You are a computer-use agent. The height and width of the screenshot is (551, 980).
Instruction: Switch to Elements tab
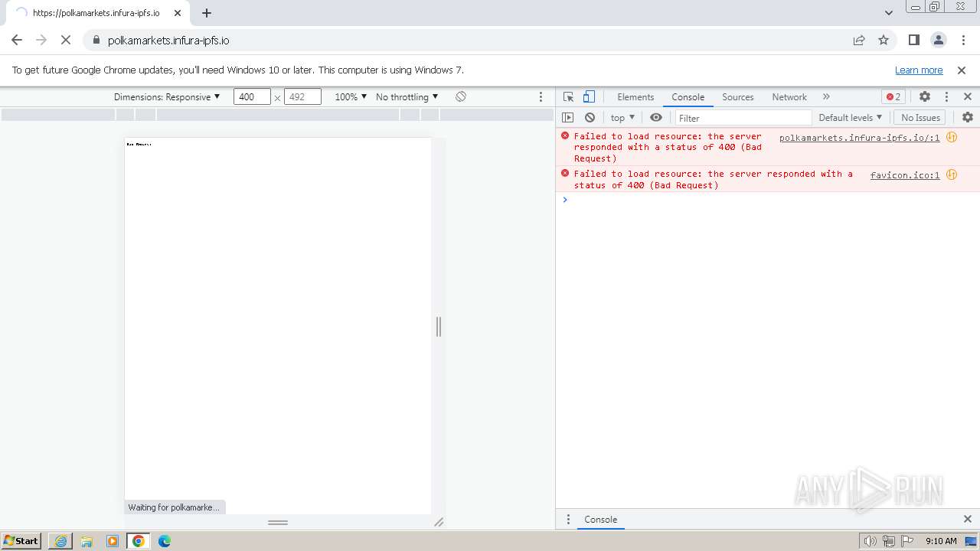[635, 96]
